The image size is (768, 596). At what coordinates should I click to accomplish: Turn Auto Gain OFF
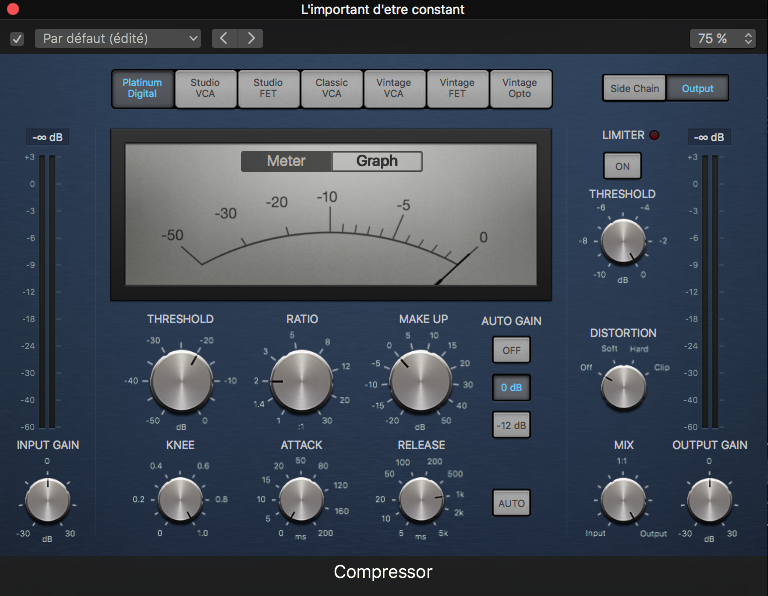click(x=511, y=351)
